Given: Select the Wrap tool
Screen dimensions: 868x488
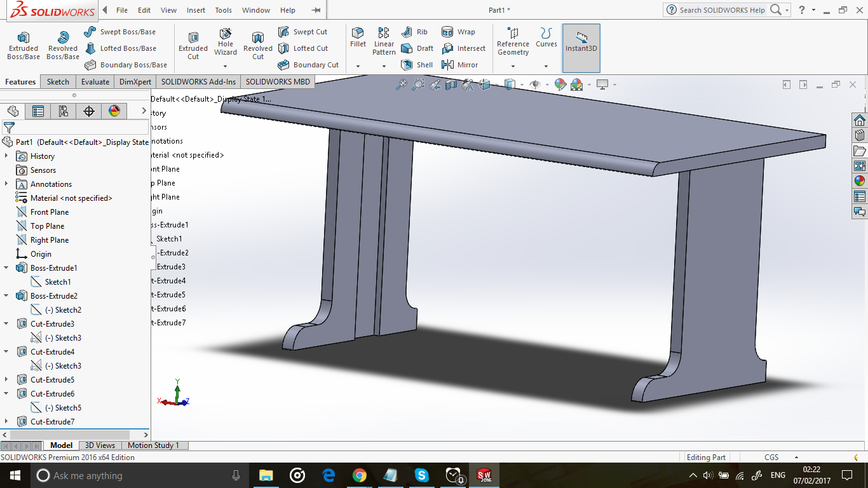Looking at the screenshot, I should click(458, 32).
